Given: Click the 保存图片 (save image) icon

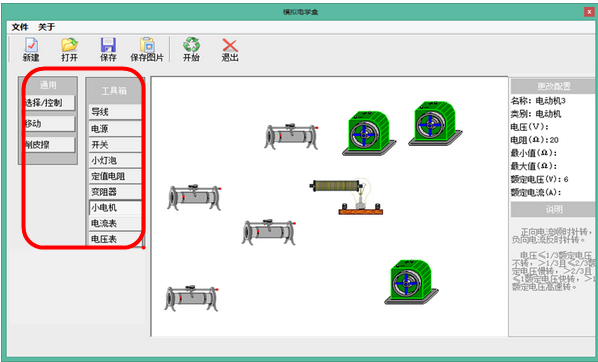Looking at the screenshot, I should click(147, 45).
